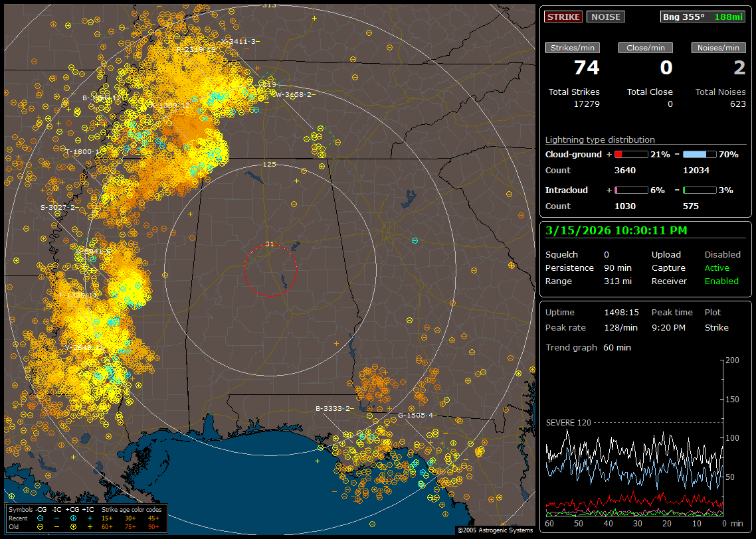Click the positive cloud-ground red percentage bar

coord(630,154)
